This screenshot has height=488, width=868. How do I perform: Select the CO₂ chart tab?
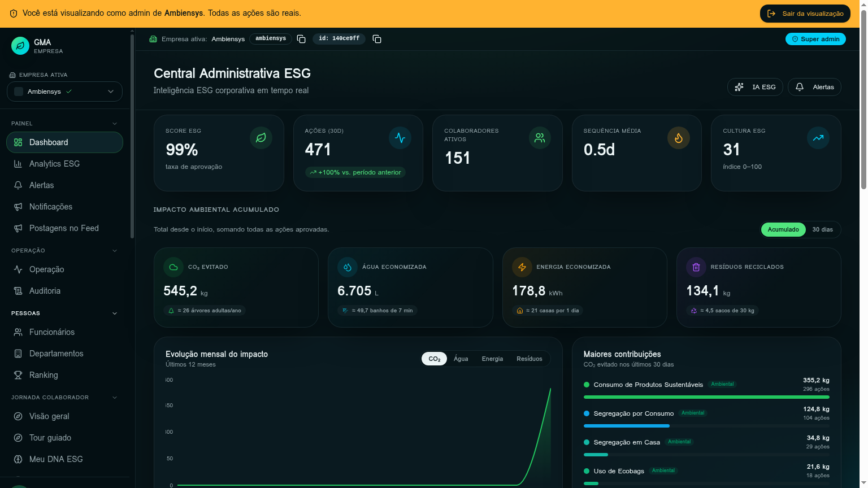click(x=435, y=359)
